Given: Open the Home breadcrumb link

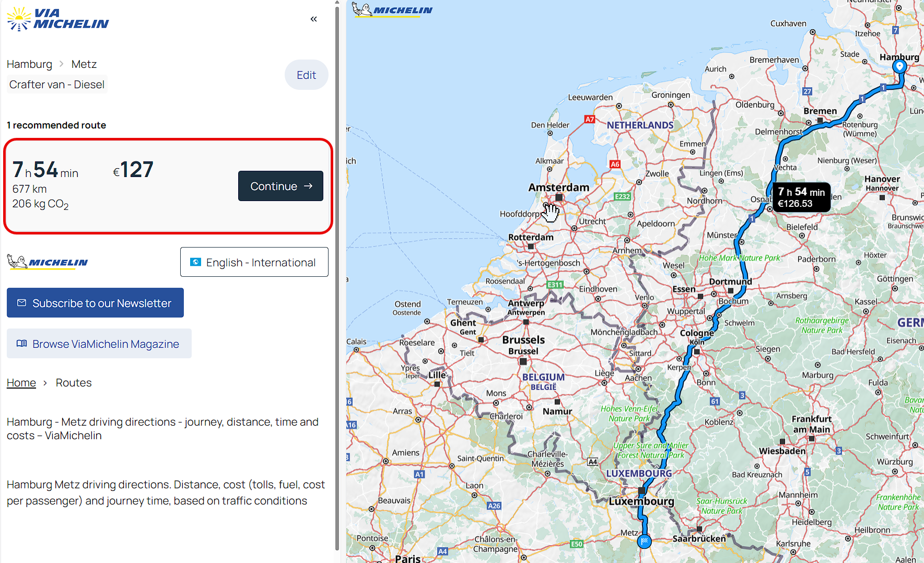Looking at the screenshot, I should click(21, 383).
